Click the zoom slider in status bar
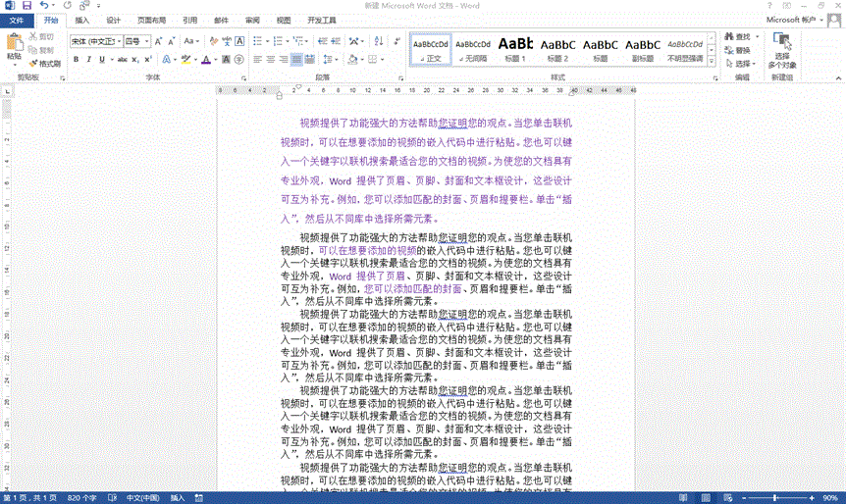846x504 pixels. (x=775, y=497)
